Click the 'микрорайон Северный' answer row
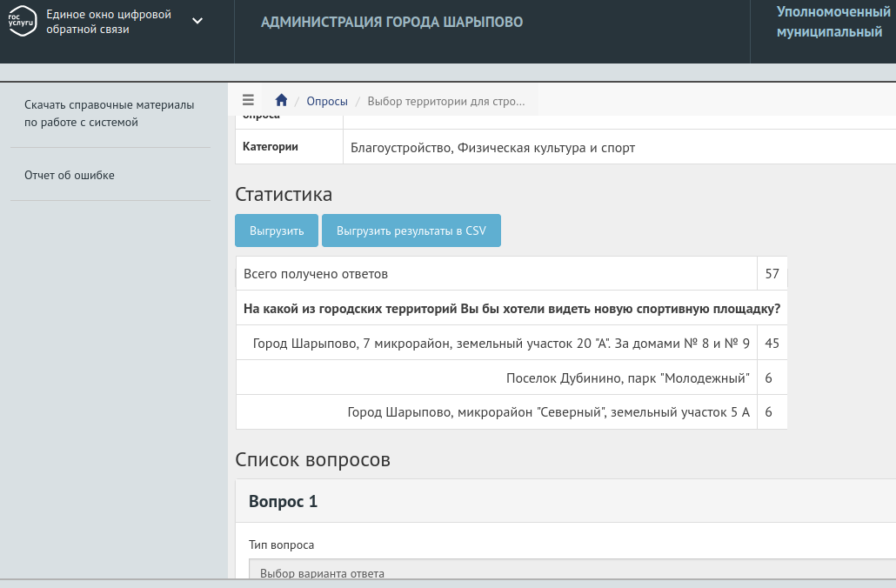Viewport: 896px width, 588px height. [x=548, y=412]
